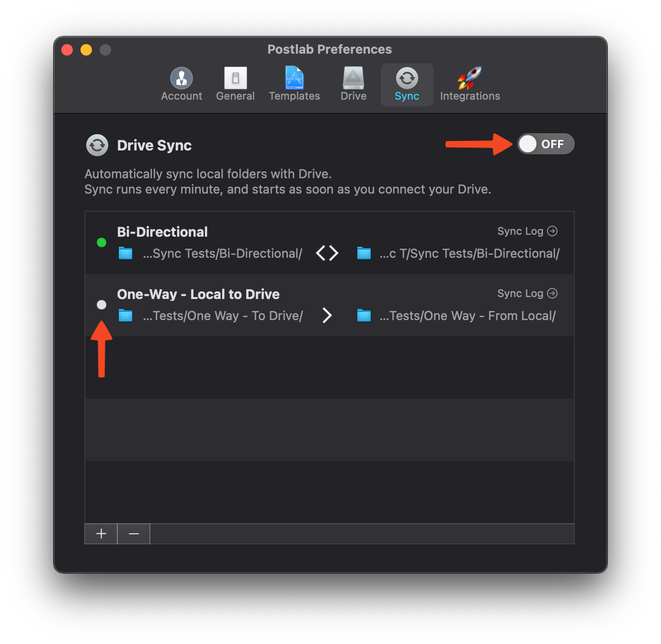Switch to the General tab
The width and height of the screenshot is (661, 644).
[235, 84]
